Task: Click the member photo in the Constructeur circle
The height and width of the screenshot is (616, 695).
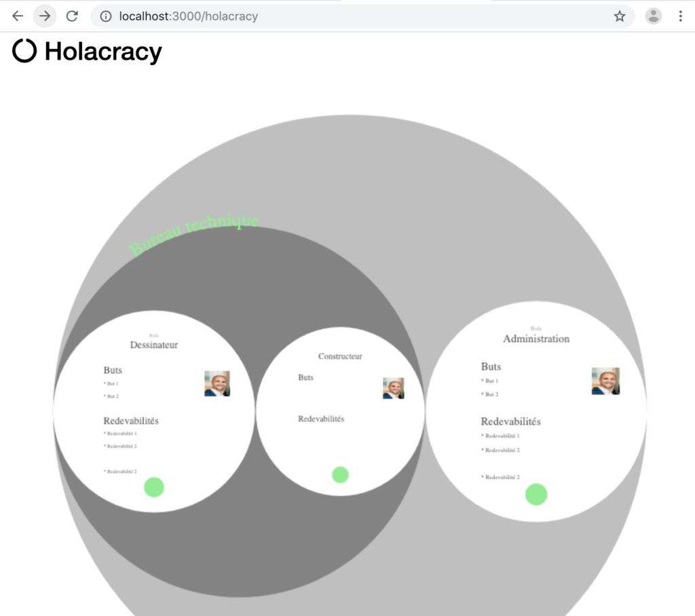Action: [x=394, y=388]
